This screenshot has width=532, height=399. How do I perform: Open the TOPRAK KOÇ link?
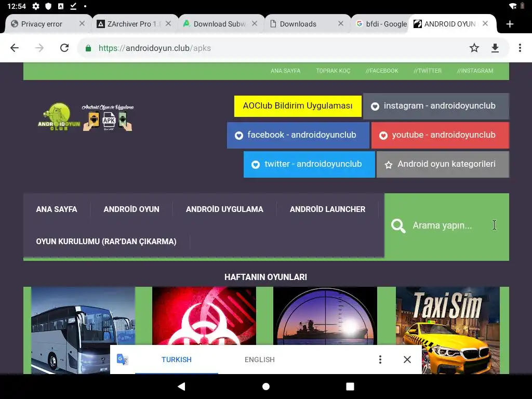[333, 71]
